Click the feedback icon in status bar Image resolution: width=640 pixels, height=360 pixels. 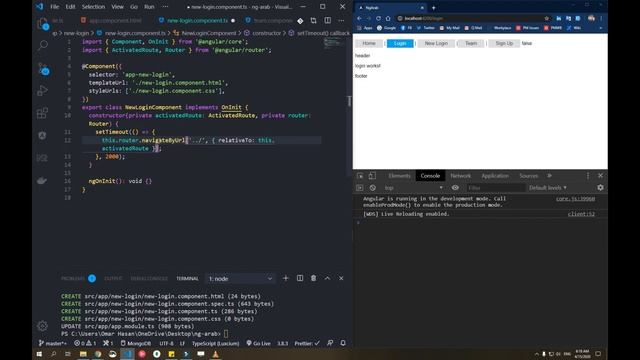tap(330, 343)
